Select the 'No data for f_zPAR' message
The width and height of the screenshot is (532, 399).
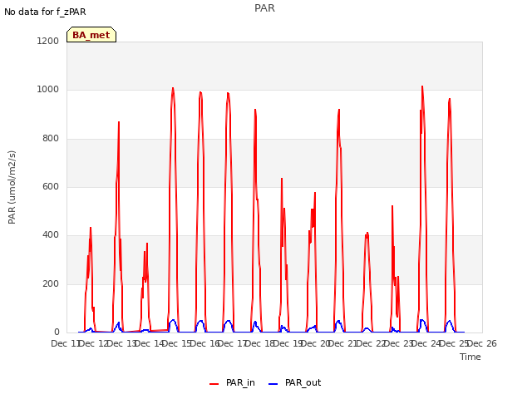(x=45, y=12)
